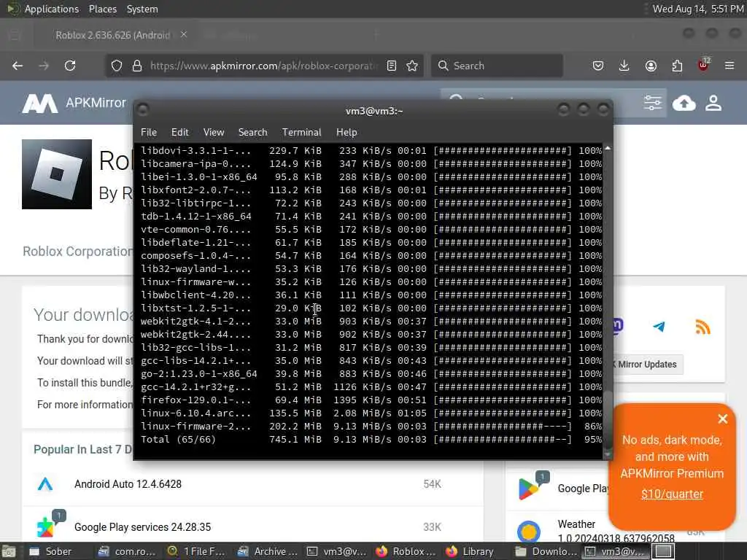Open APKMirror user account icon

pos(713,103)
